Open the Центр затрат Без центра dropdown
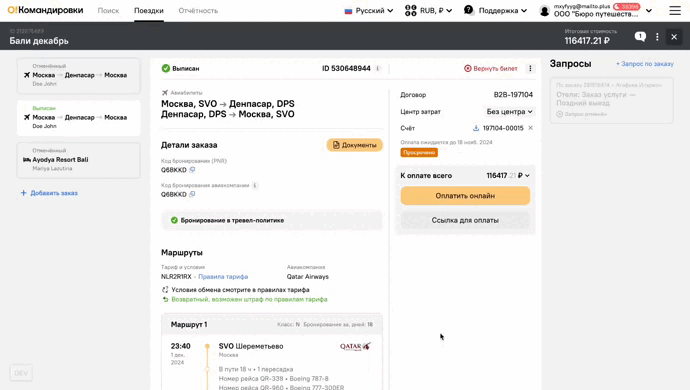The height and width of the screenshot is (390, 690). tap(510, 112)
